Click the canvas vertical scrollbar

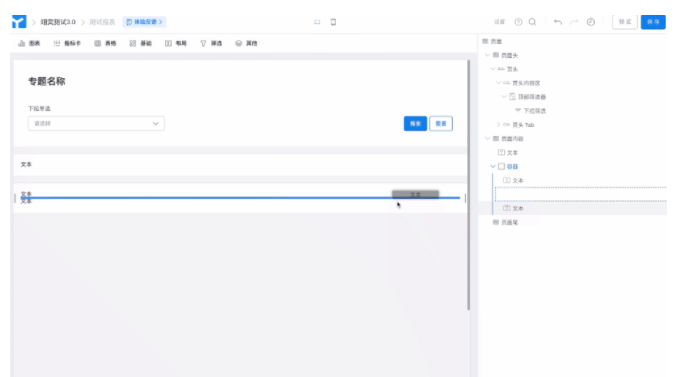[468, 185]
